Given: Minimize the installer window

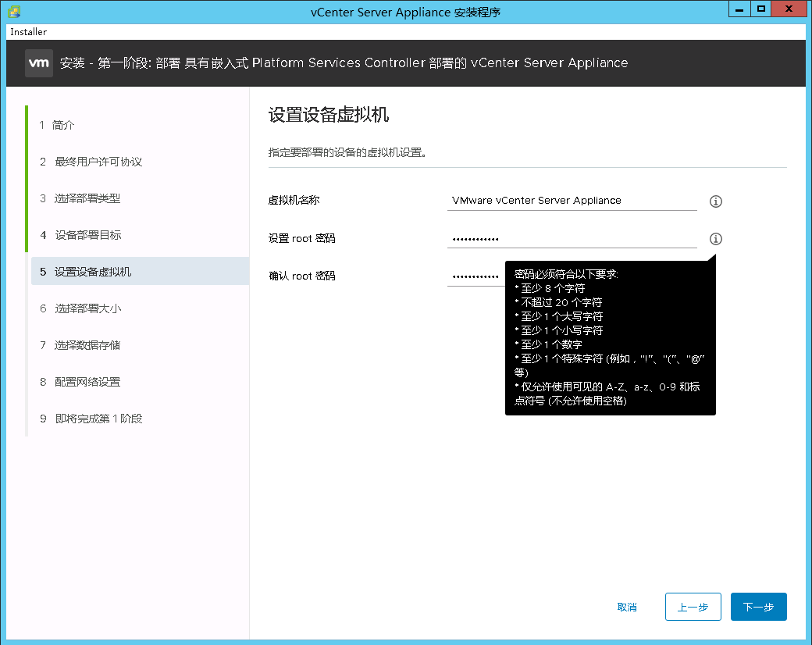Looking at the screenshot, I should pos(739,9).
